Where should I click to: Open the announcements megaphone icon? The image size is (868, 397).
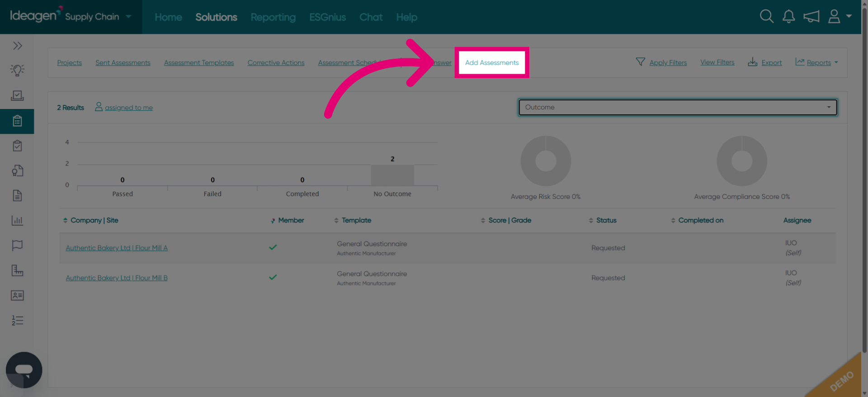tap(811, 17)
